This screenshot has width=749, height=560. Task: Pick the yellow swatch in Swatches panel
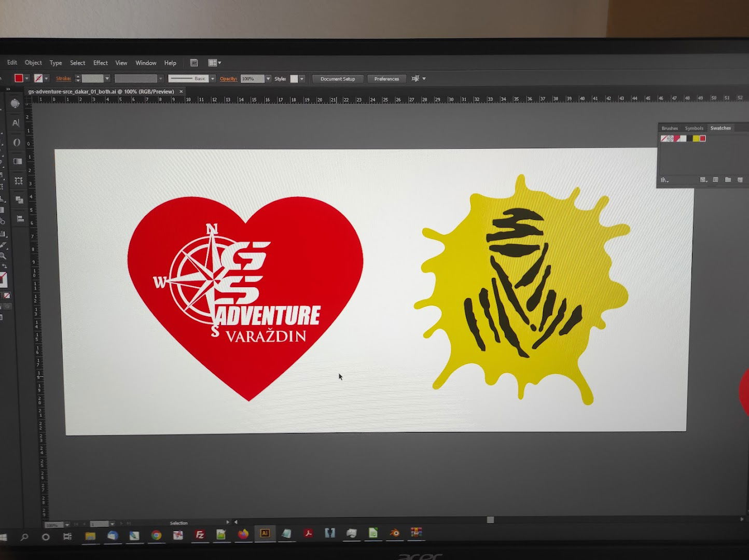[x=696, y=138]
